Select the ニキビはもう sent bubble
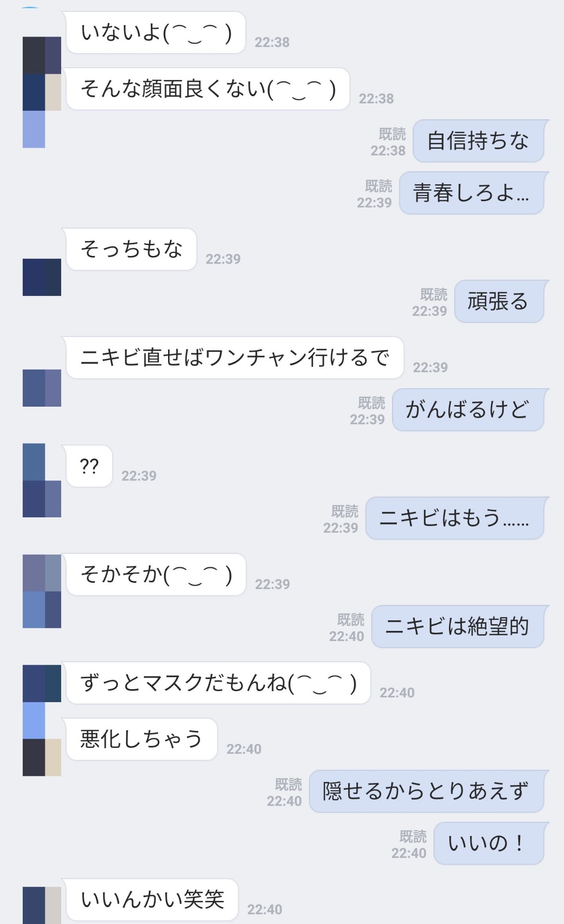Screen dimensions: 564x924 click(455, 518)
